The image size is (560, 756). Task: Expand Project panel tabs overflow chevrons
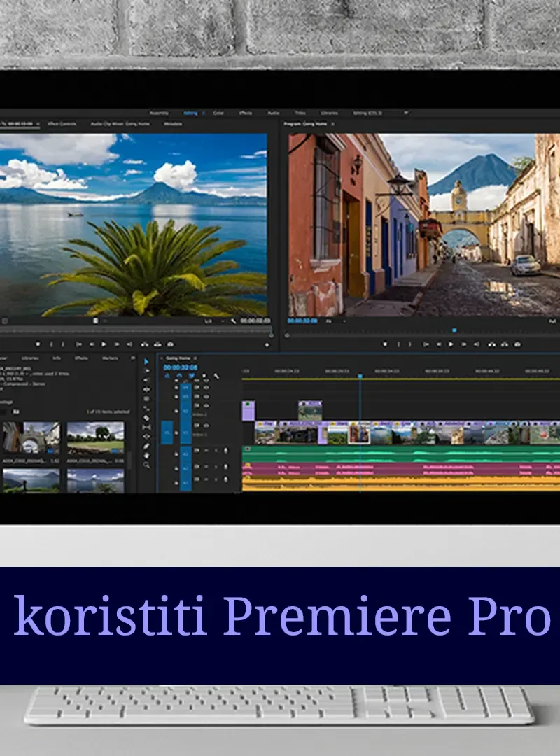[x=132, y=358]
